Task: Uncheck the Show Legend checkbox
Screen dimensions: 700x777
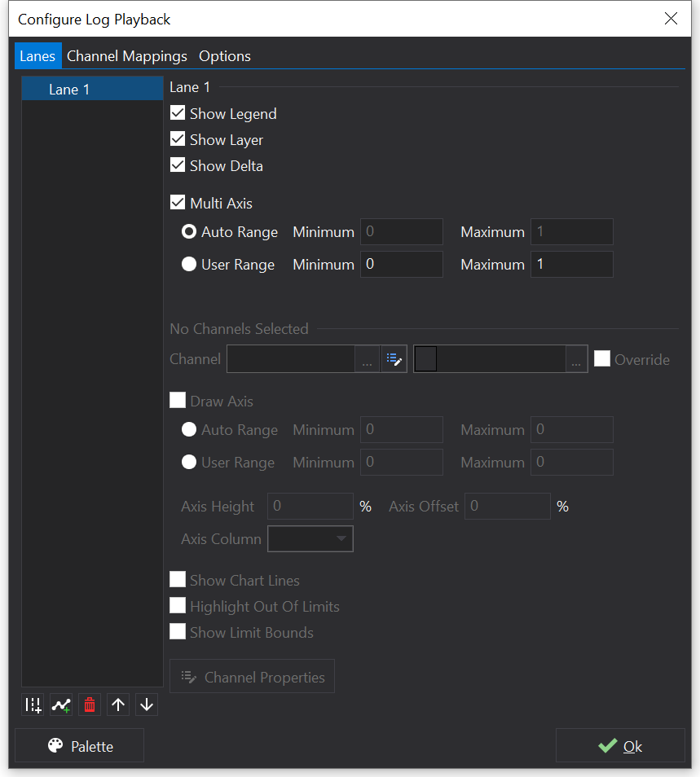Action: click(x=178, y=113)
